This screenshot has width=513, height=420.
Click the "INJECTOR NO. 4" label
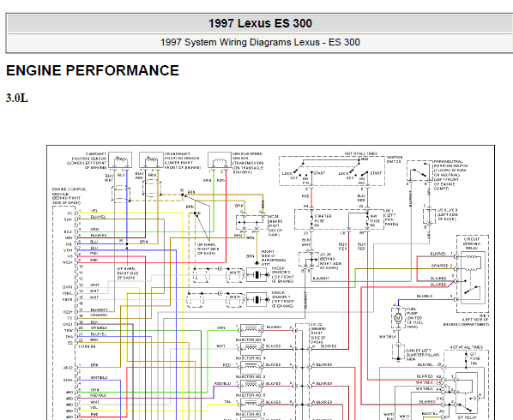(250, 358)
